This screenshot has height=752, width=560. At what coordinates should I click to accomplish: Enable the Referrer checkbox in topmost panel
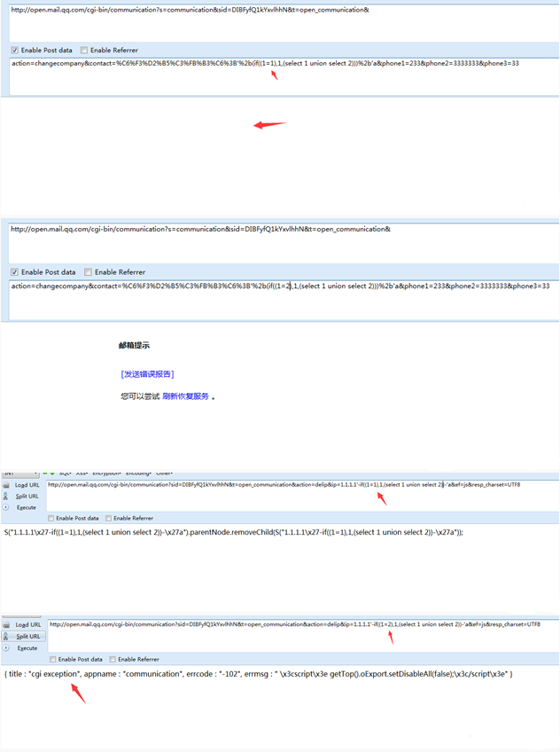[84, 51]
